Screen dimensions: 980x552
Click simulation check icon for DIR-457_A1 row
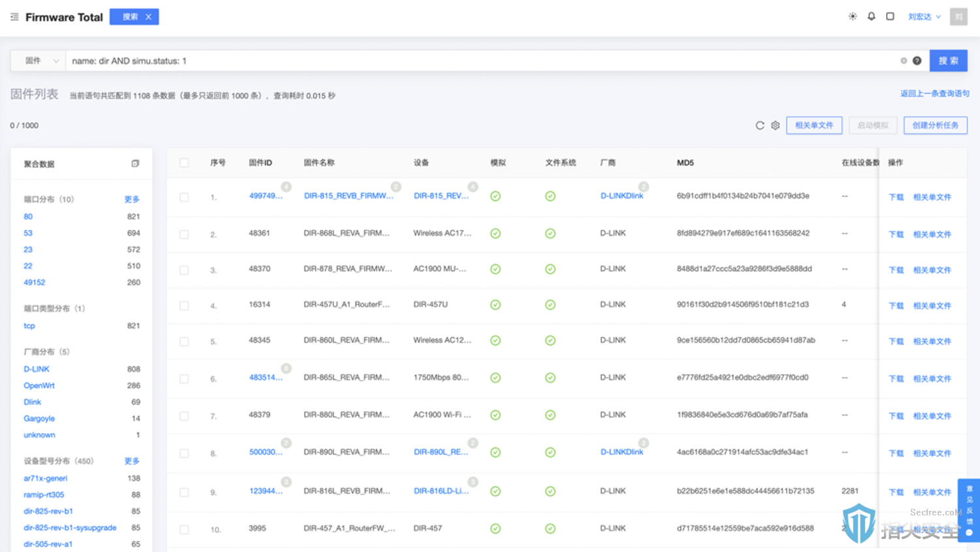496,528
